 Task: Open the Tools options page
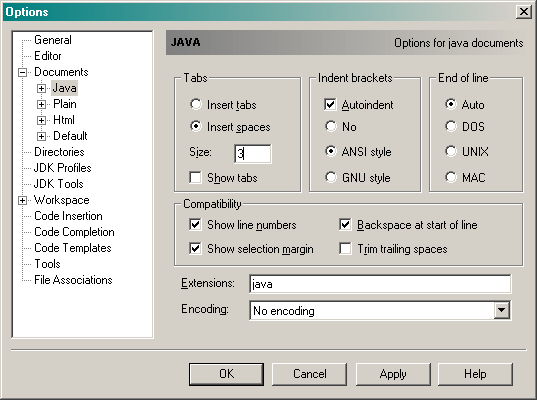click(x=47, y=264)
